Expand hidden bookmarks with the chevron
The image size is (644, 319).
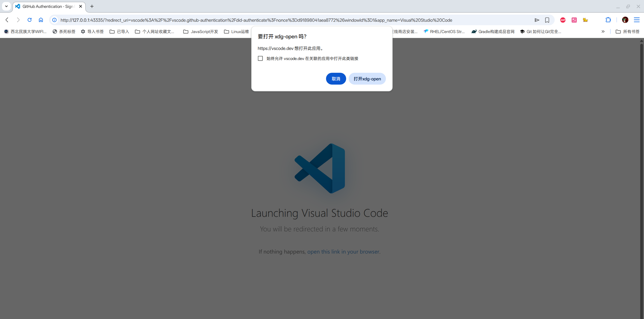[x=603, y=31]
